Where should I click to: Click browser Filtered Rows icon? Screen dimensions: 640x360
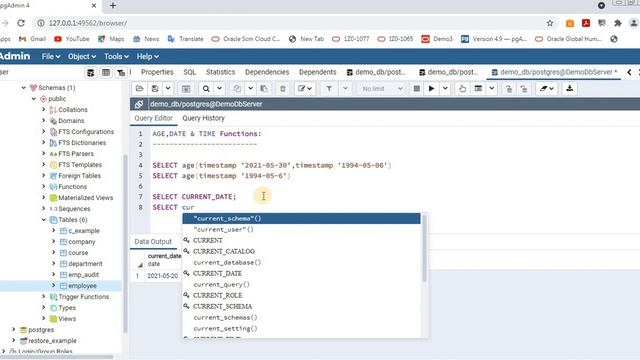click(x=121, y=73)
